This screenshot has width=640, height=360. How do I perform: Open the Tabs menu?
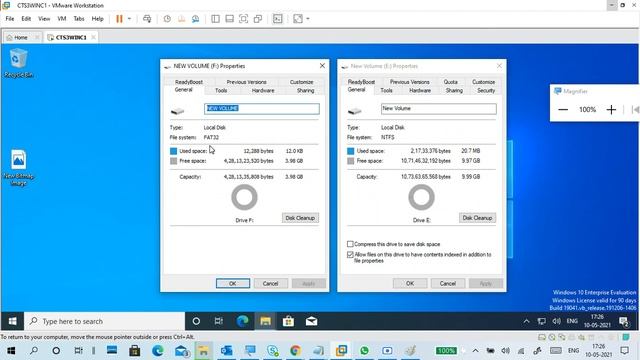point(79,19)
